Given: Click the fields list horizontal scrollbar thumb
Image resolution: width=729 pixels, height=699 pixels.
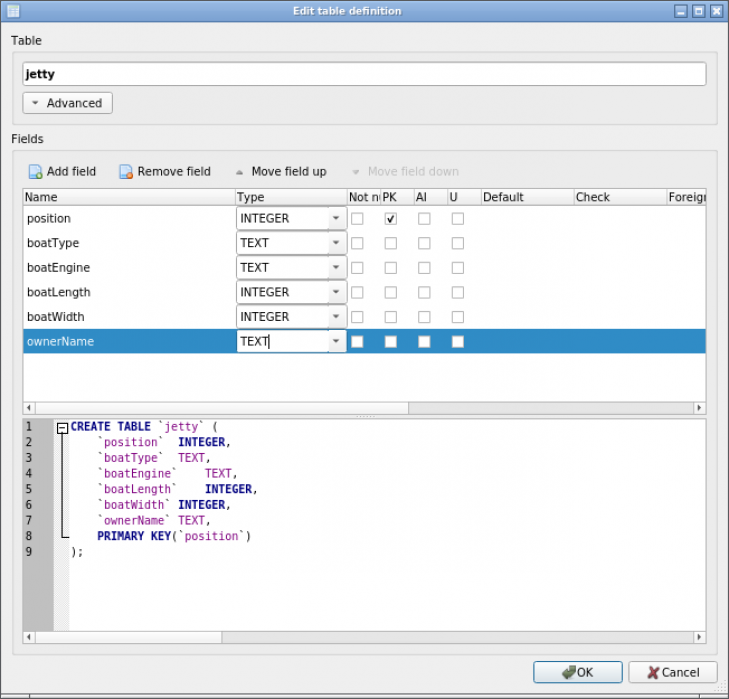Looking at the screenshot, I should (222, 408).
